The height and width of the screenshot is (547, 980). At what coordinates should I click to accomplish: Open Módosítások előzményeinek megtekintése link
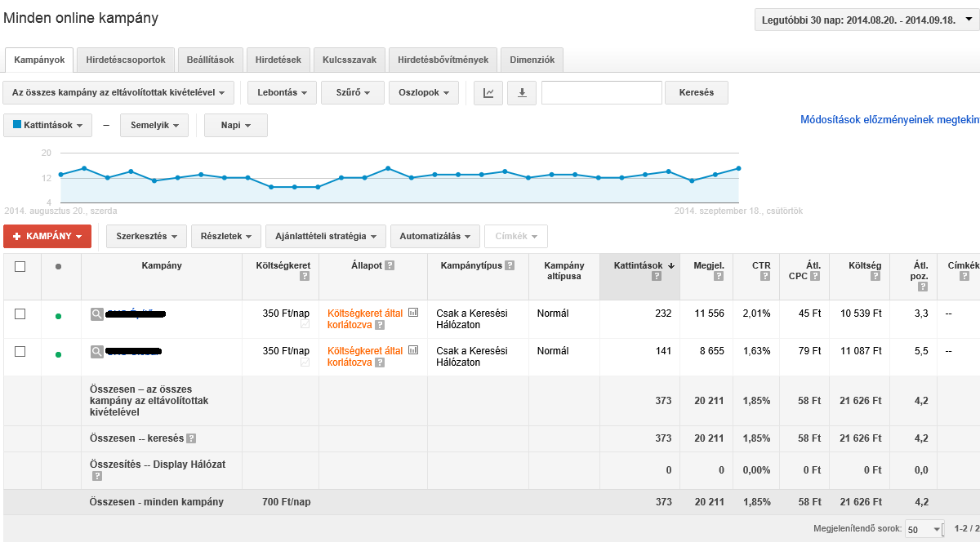(889, 119)
